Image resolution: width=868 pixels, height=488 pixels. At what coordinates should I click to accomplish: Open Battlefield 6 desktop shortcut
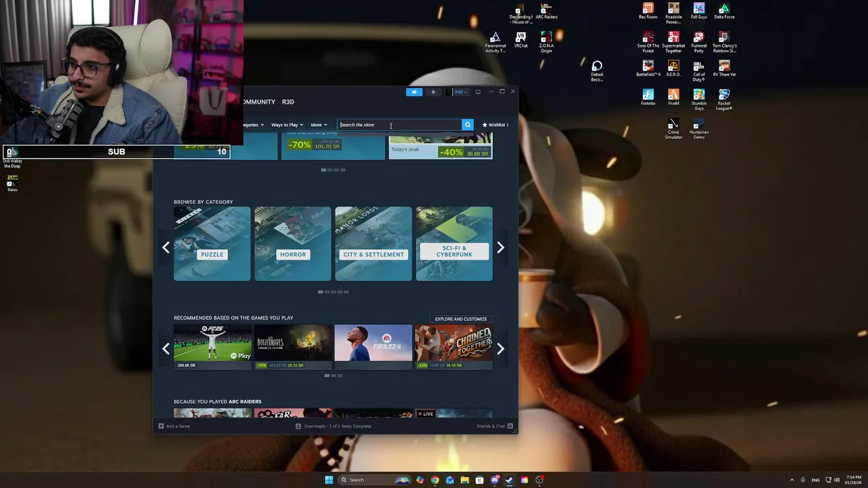click(x=648, y=69)
